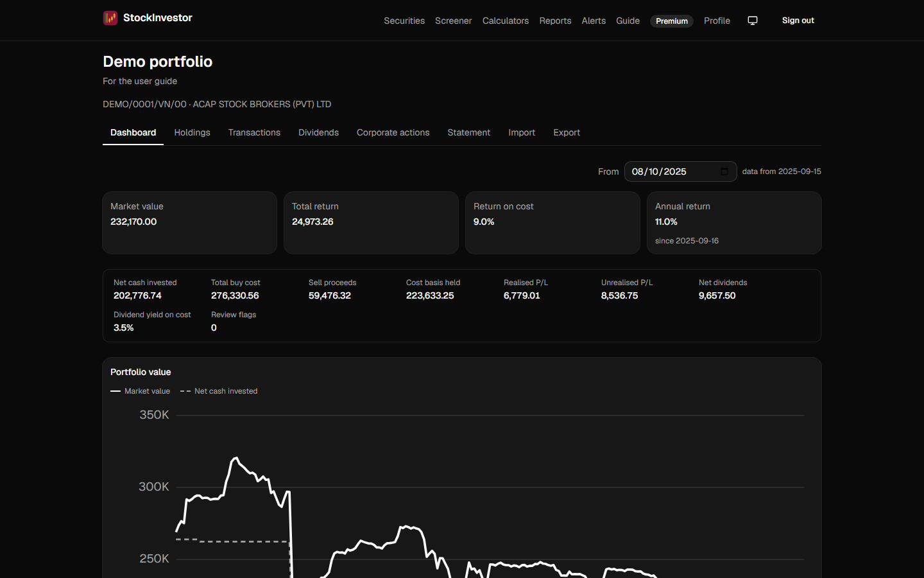Go to the Export tab

(x=567, y=132)
